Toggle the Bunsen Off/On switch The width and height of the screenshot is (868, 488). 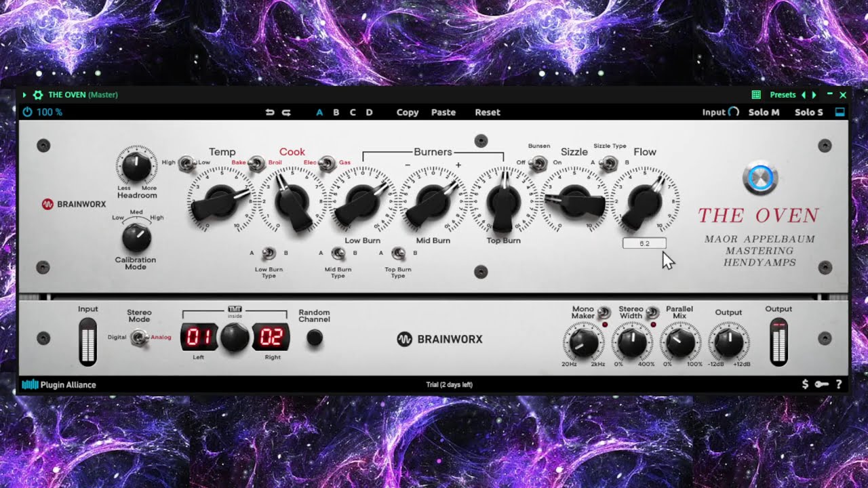[x=538, y=163]
